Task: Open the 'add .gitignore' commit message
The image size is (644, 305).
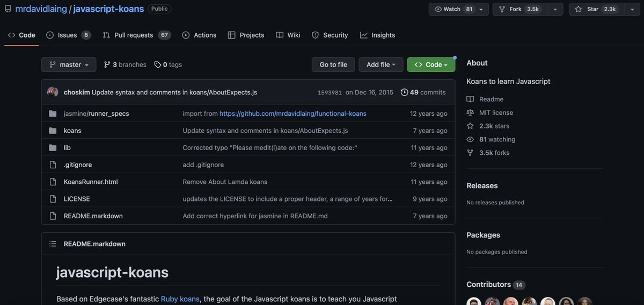Action: (x=203, y=165)
